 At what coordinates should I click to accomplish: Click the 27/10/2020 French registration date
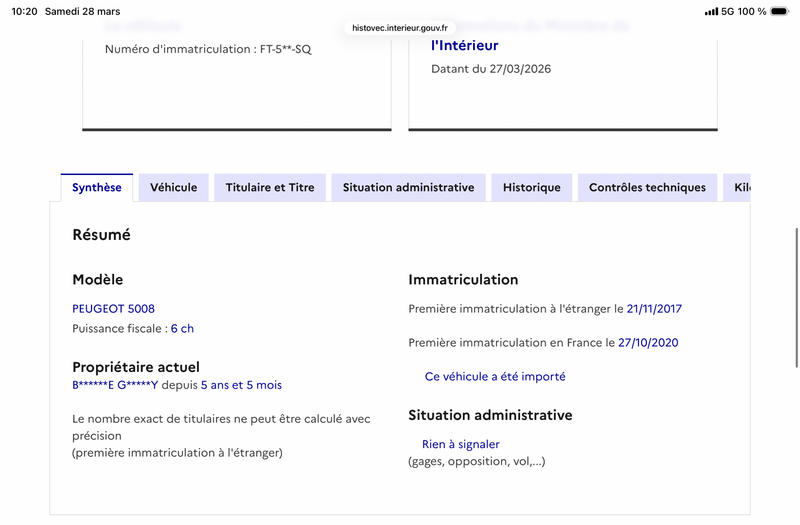tap(648, 343)
